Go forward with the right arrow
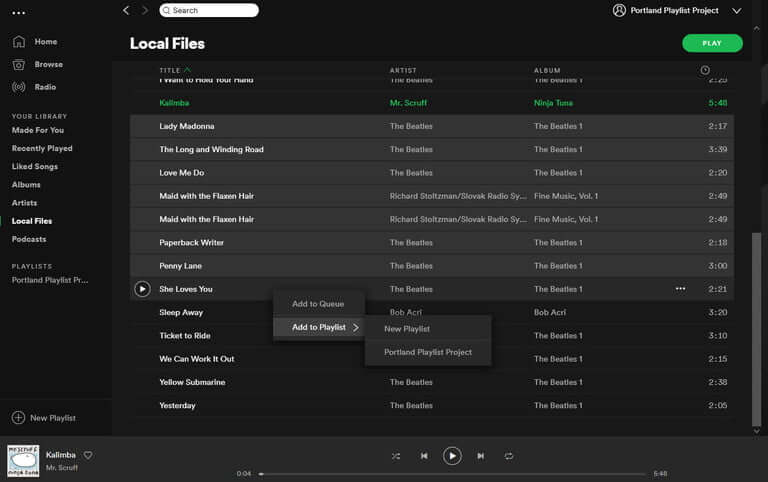The width and height of the screenshot is (768, 482). 144,10
